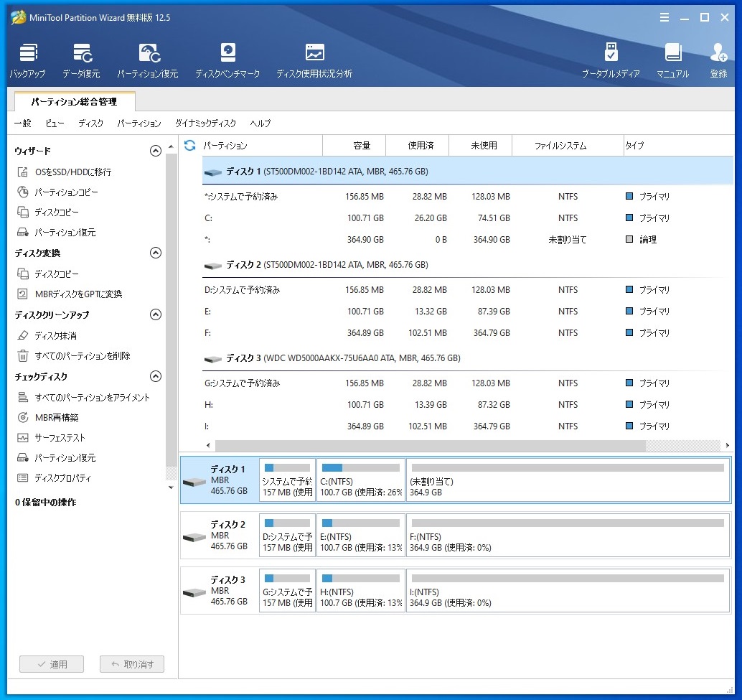This screenshot has height=700, width=742.
Task: Start サーフェステスト
Action: pyautogui.click(x=51, y=438)
